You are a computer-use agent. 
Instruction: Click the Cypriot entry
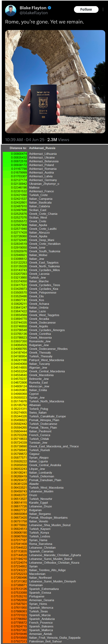[x=34, y=394]
